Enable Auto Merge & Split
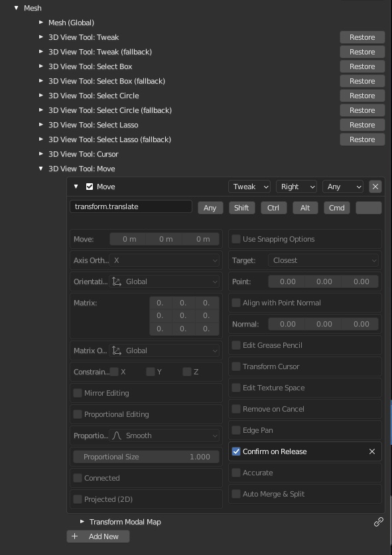Screen dimensions: 392x555 point(236,494)
